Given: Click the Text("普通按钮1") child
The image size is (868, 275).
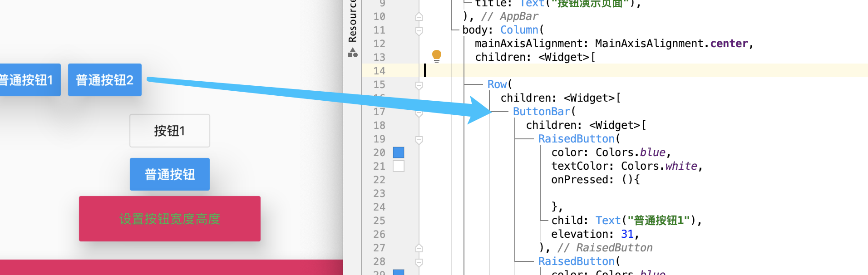Looking at the screenshot, I should pos(647,221).
